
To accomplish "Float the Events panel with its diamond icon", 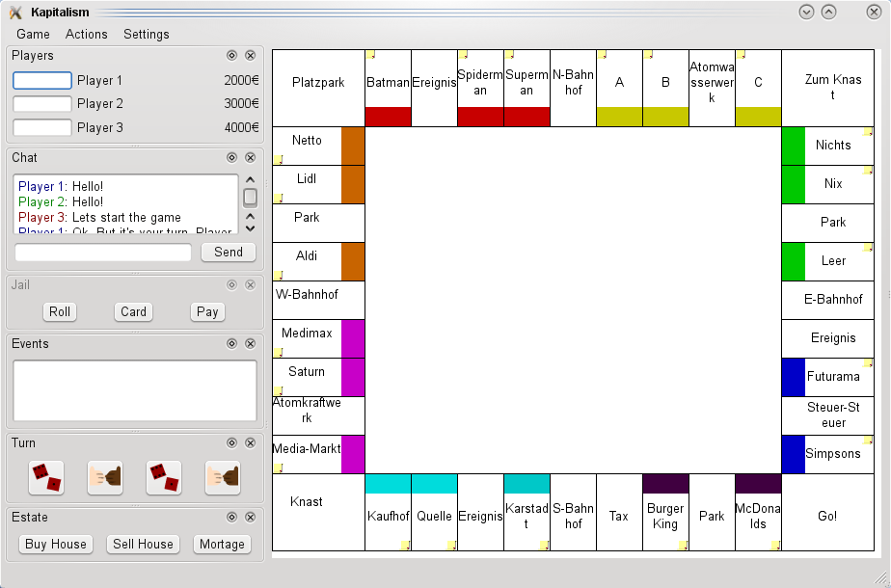I will coord(231,344).
